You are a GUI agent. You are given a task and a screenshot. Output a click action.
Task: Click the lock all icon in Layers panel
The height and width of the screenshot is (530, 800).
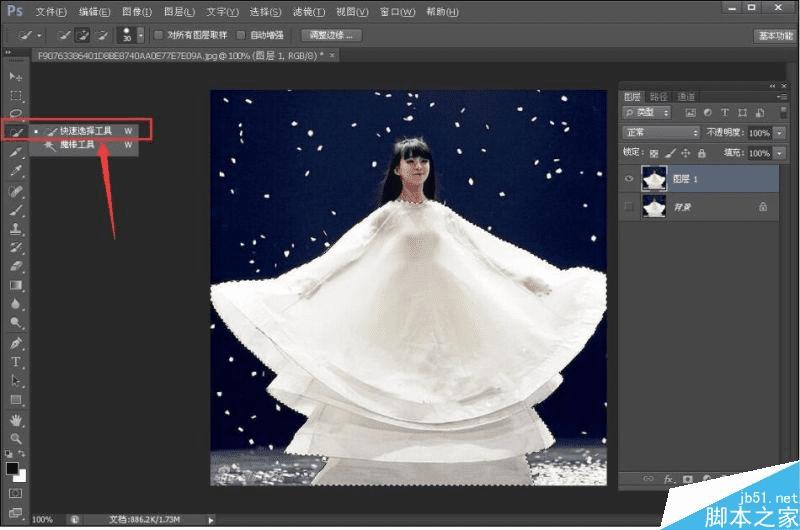click(701, 153)
